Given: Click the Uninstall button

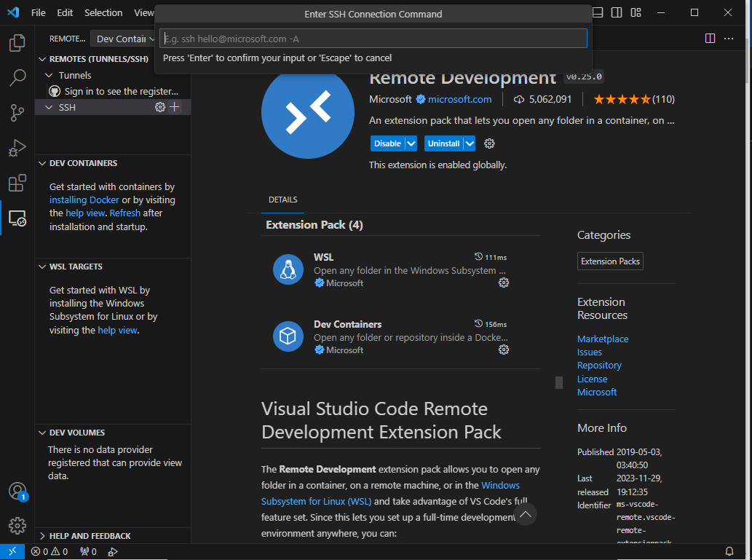Looking at the screenshot, I should coord(443,143).
